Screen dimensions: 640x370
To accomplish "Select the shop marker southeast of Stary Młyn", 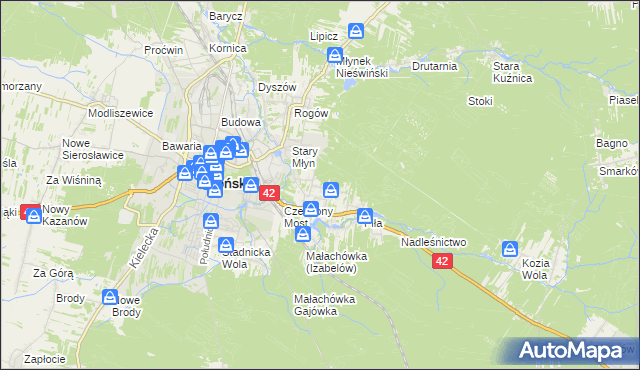I will [x=331, y=190].
